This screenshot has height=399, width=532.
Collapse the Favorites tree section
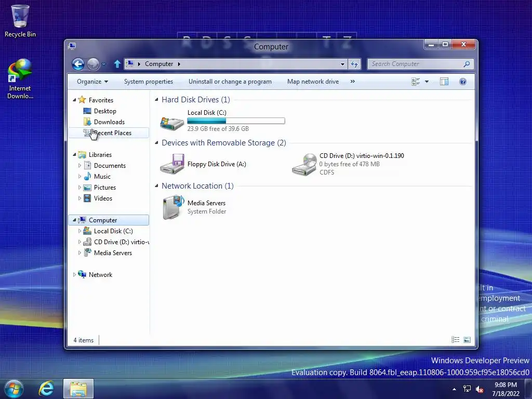click(x=74, y=100)
